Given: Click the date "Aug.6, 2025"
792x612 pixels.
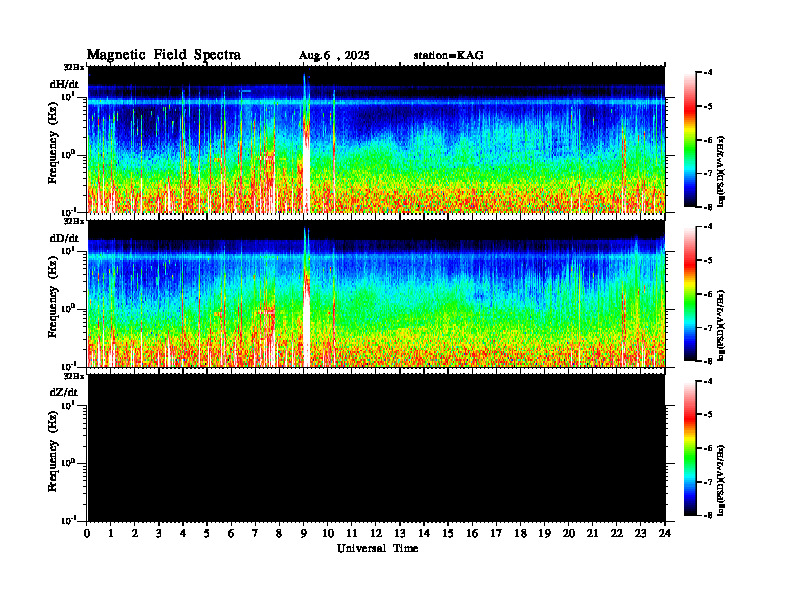Looking at the screenshot, I should coord(334,56).
